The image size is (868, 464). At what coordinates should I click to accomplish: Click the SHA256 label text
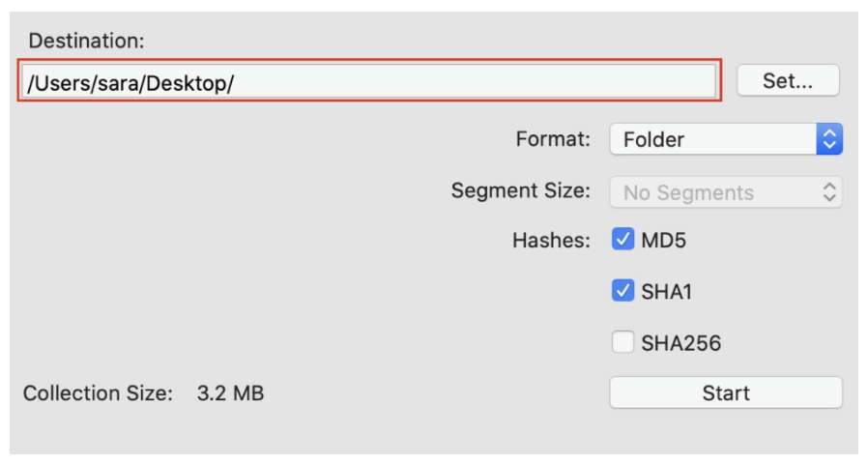point(680,343)
